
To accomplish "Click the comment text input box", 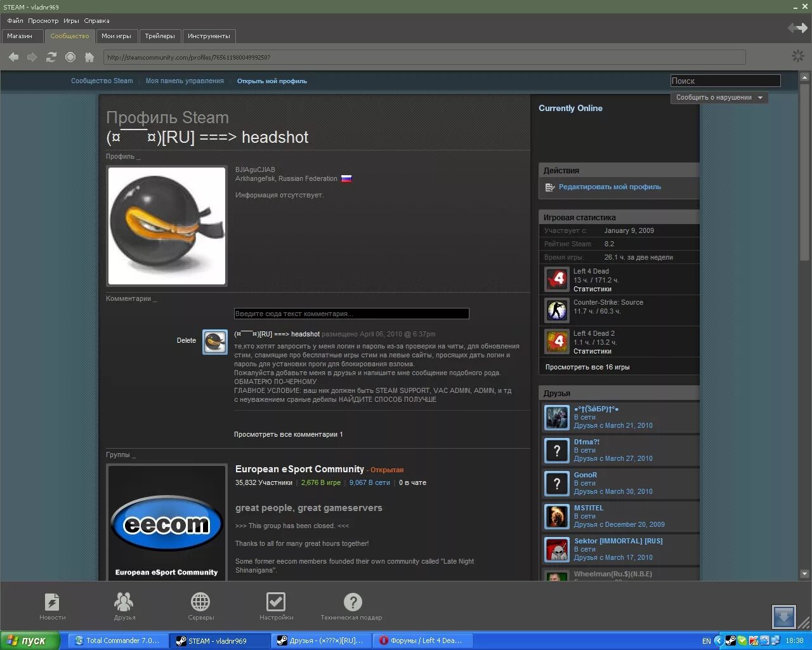I will pyautogui.click(x=351, y=314).
